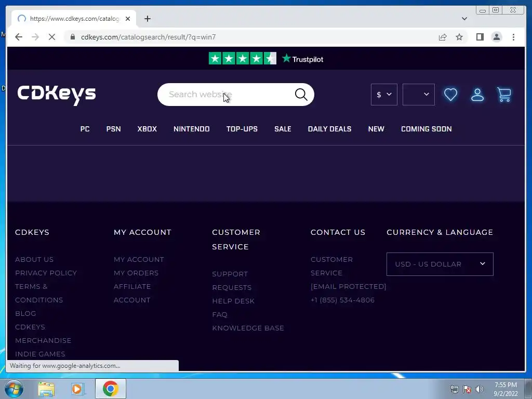Open the NEW menu item

pos(376,129)
